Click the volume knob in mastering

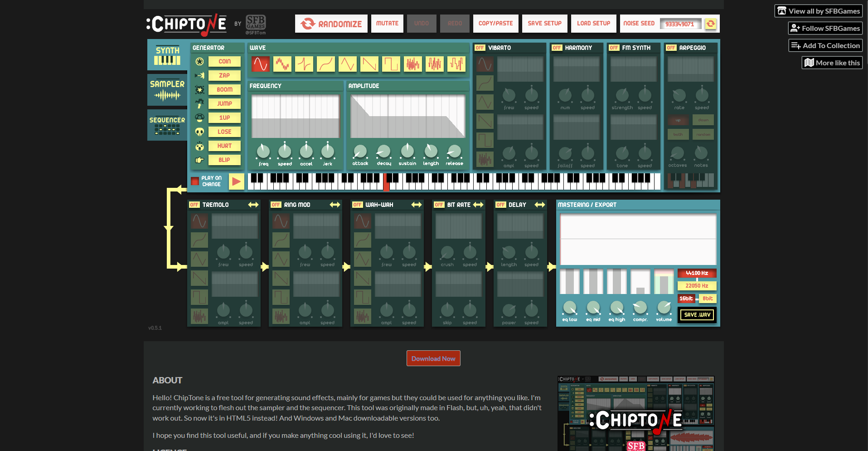[664, 308]
